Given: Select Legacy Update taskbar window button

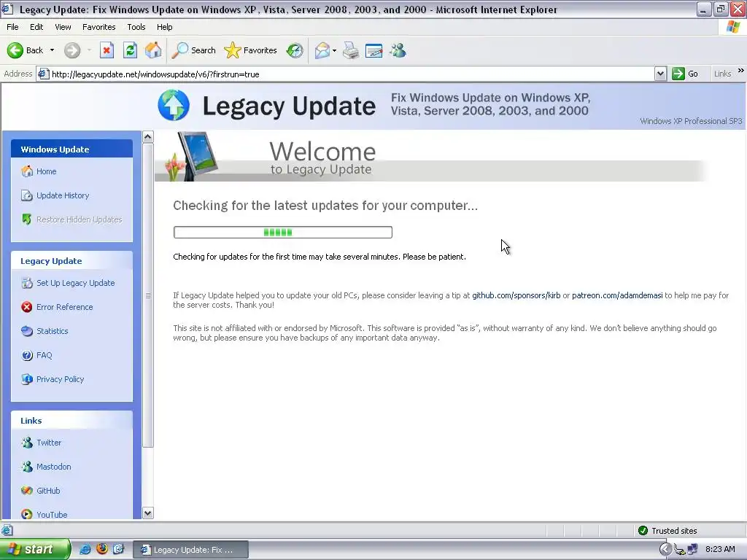Looking at the screenshot, I should (190, 550).
